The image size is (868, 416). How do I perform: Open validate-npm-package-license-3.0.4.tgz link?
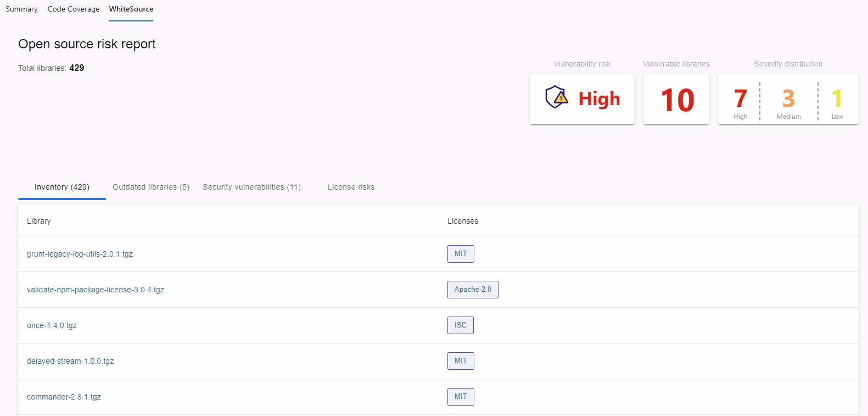pos(96,290)
